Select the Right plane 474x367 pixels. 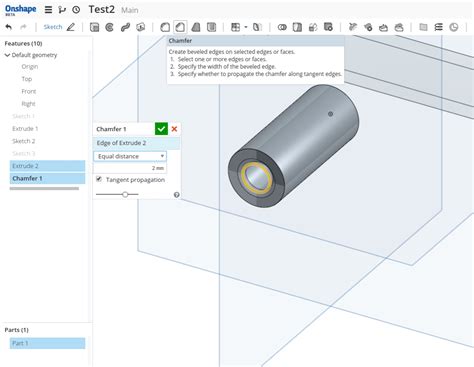click(x=28, y=104)
